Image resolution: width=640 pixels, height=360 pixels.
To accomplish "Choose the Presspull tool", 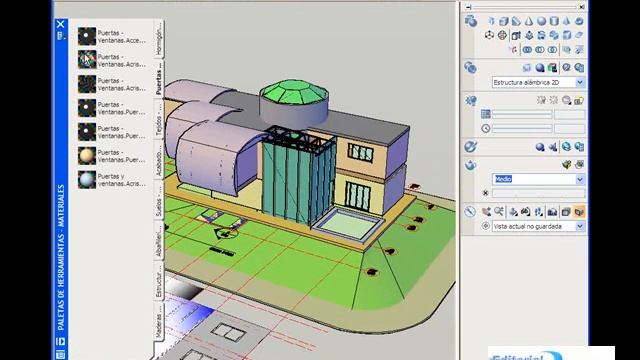I will click(529, 35).
